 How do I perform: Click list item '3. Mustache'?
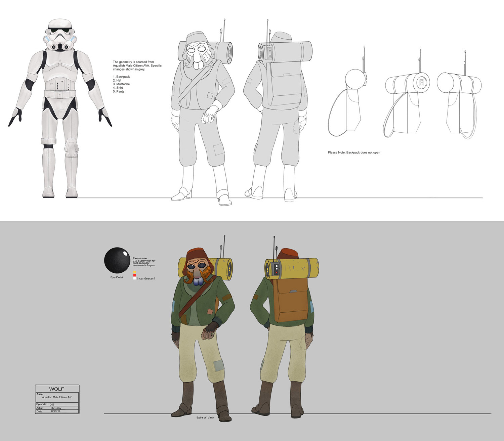pos(121,84)
